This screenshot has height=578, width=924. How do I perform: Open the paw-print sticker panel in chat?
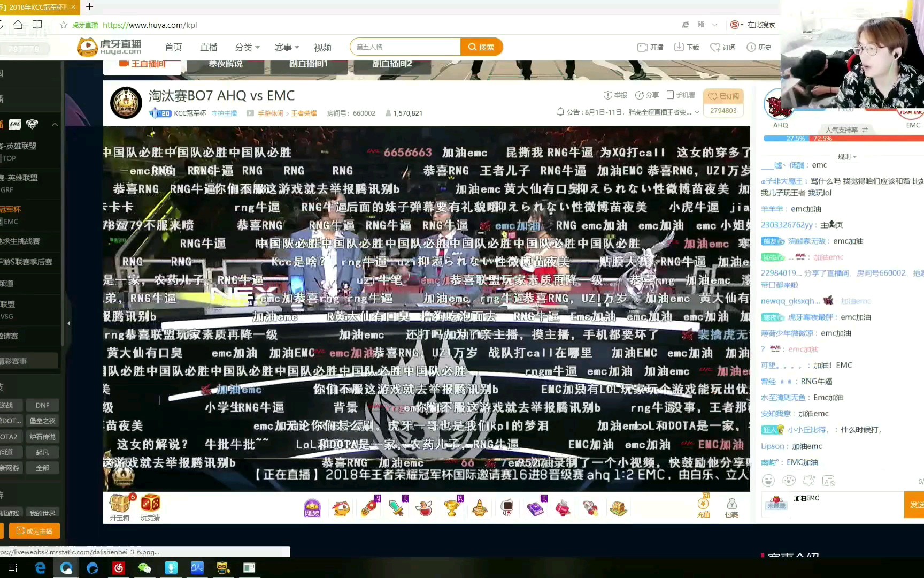[789, 481]
